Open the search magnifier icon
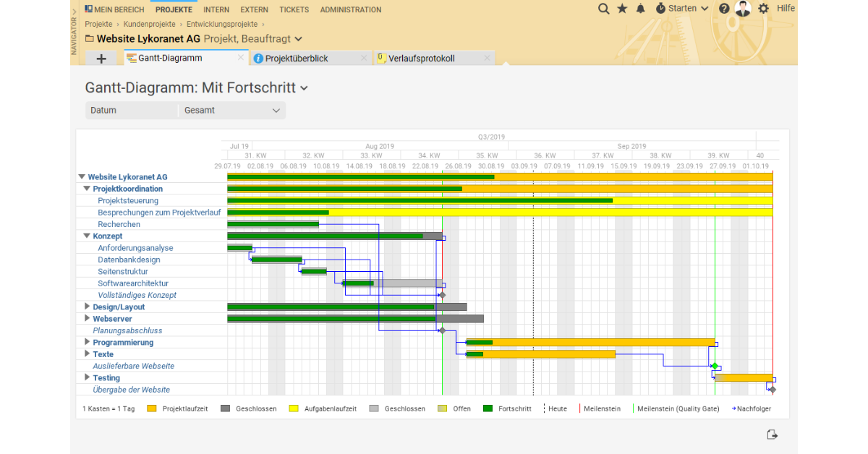The height and width of the screenshot is (454, 868). tap(604, 9)
